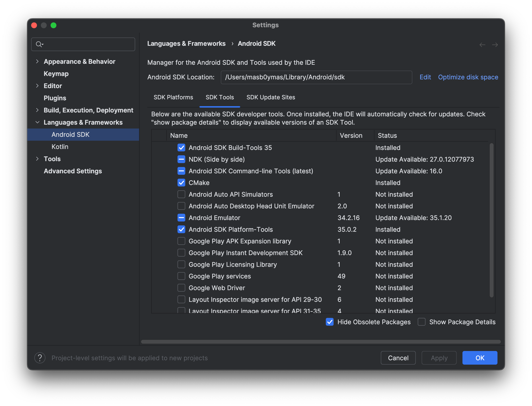Open the SDK Update Sites tab
Viewport: 532px width, 406px height.
(x=271, y=97)
